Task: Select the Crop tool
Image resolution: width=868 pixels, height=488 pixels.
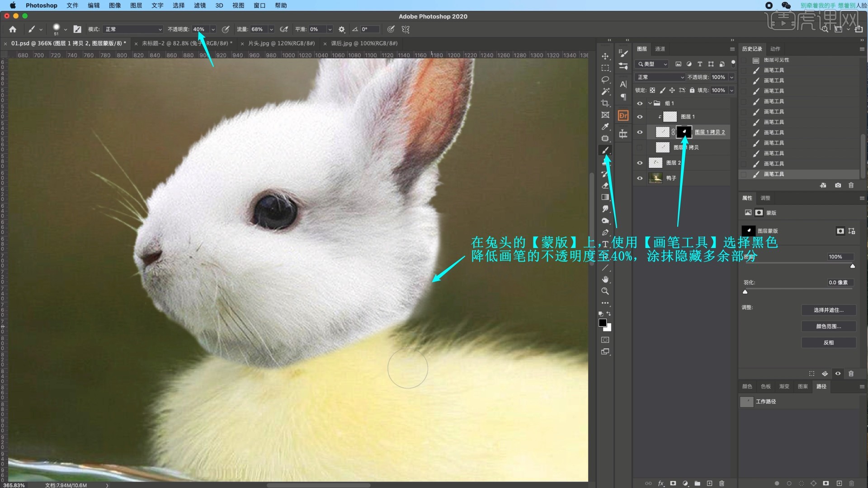Action: click(605, 103)
